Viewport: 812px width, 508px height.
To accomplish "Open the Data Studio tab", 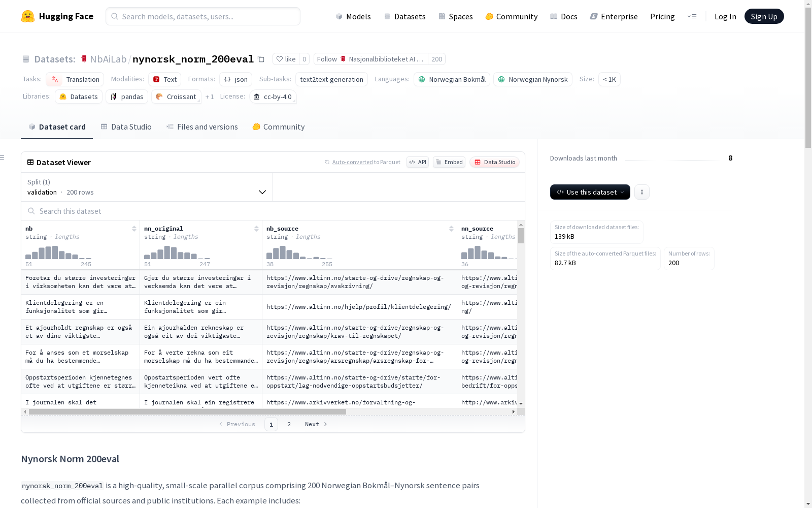I will point(126,127).
